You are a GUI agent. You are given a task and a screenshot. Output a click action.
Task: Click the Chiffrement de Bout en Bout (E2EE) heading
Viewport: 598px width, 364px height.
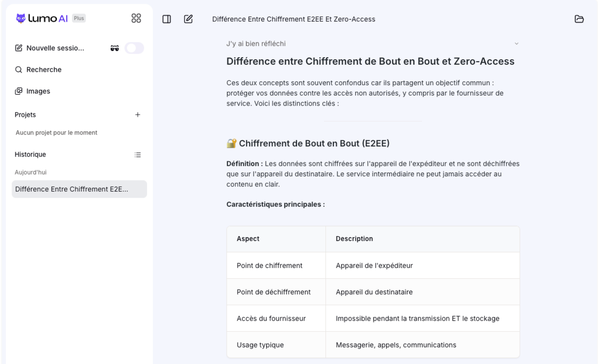coord(314,143)
